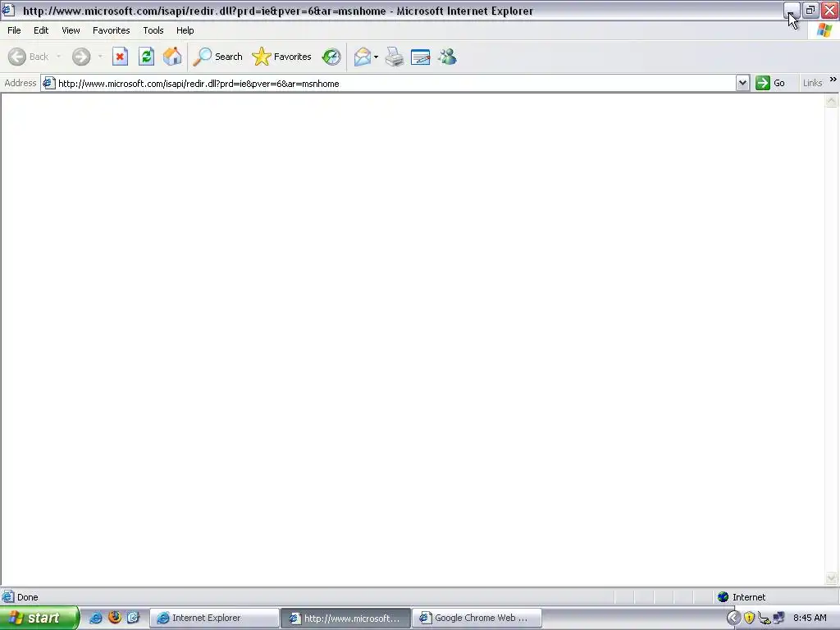Expand hidden tray icons arrow

click(x=733, y=619)
